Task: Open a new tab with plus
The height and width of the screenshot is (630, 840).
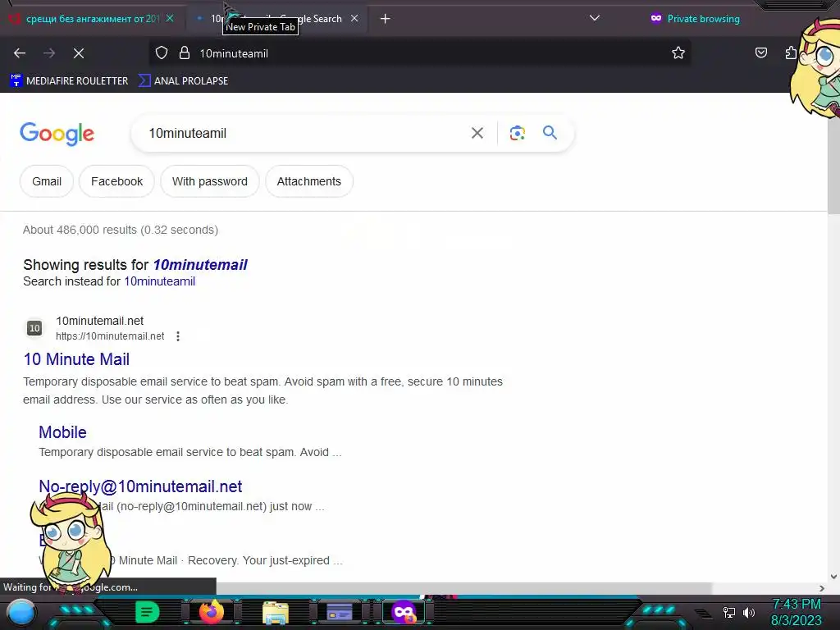Action: (385, 19)
